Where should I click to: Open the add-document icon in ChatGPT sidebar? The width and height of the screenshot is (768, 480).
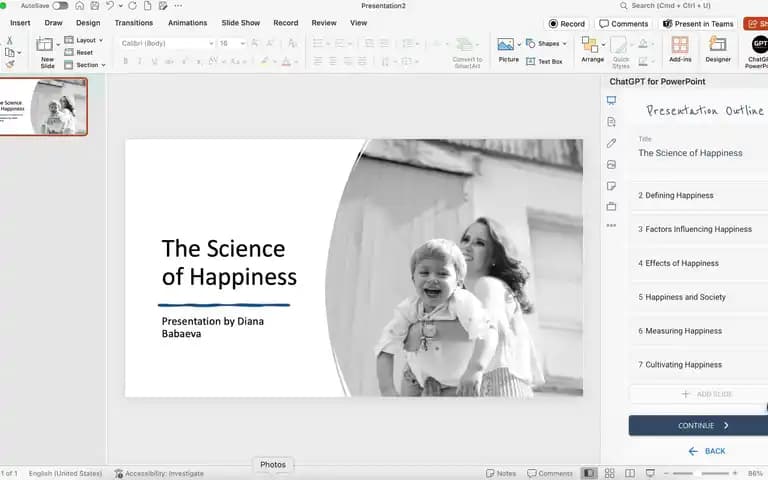611,122
